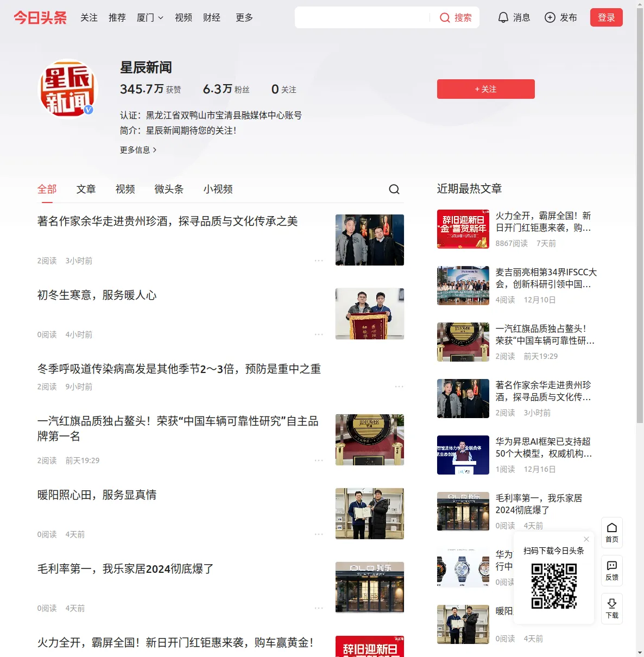The image size is (644, 657).
Task: Open more options for 冬季呼吸道 article
Action: [x=399, y=387]
